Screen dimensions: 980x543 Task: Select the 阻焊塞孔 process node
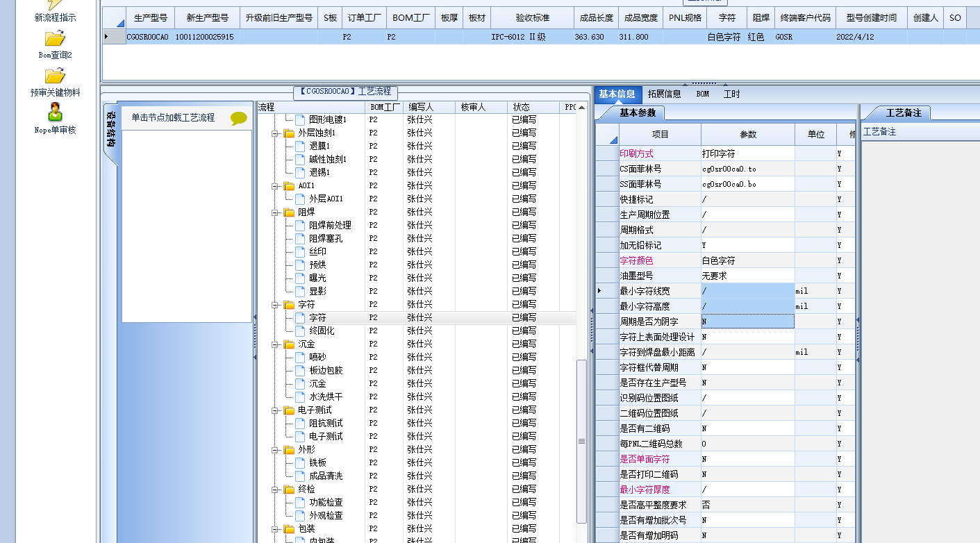[x=326, y=238]
